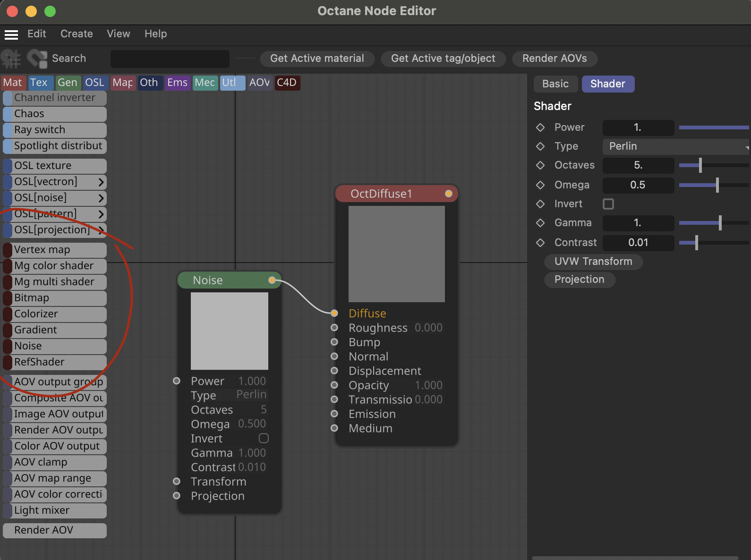Screen dimensions: 751x560
Task: Click the Octaves keyframe diamond icon
Action: (540, 165)
